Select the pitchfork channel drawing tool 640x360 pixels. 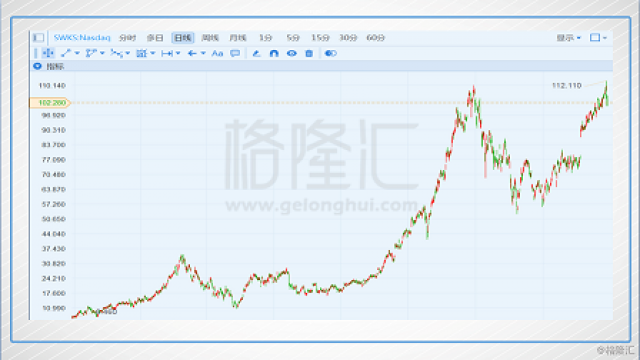[91, 53]
